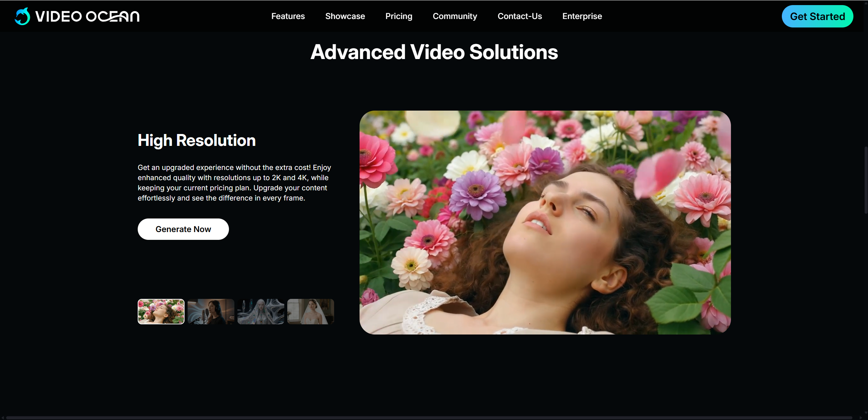Click the horizontal scrollbar at bottom
Image resolution: width=868 pixels, height=420 pixels.
(x=429, y=418)
